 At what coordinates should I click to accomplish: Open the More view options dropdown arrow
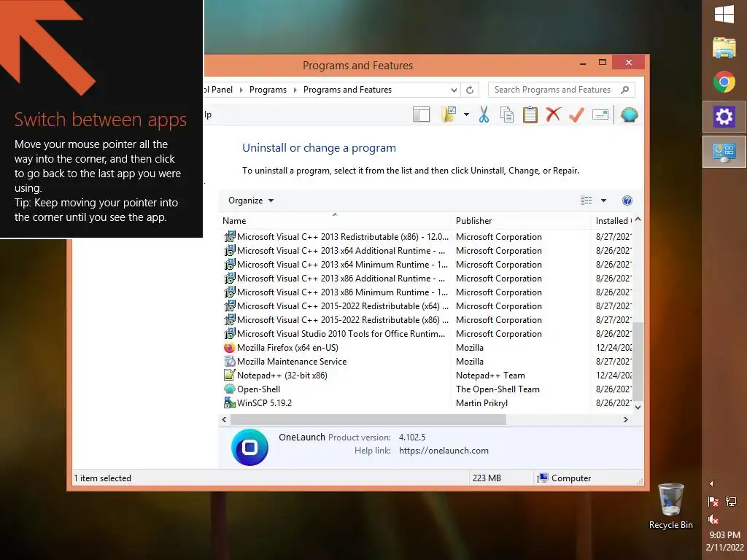tap(603, 201)
